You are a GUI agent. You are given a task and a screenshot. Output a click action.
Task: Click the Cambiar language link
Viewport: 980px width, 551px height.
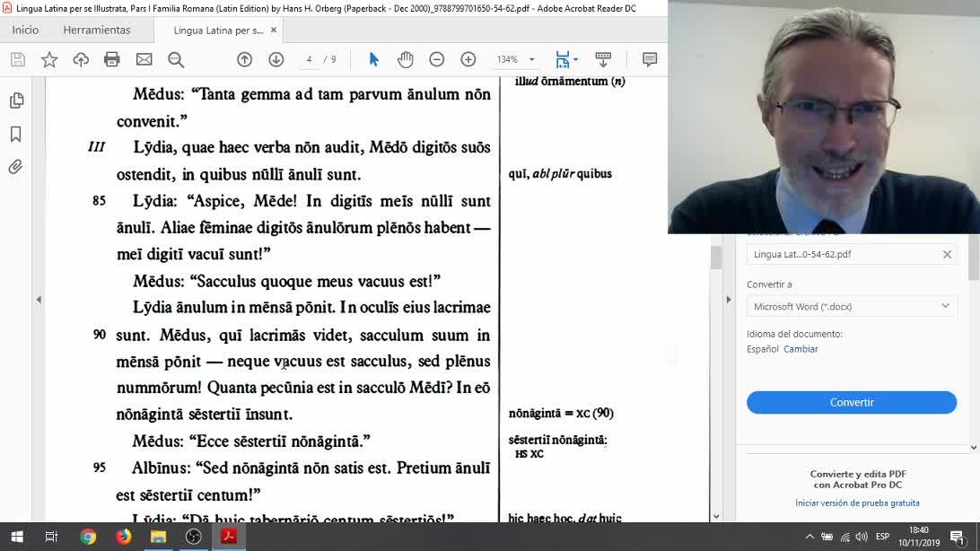click(x=801, y=349)
